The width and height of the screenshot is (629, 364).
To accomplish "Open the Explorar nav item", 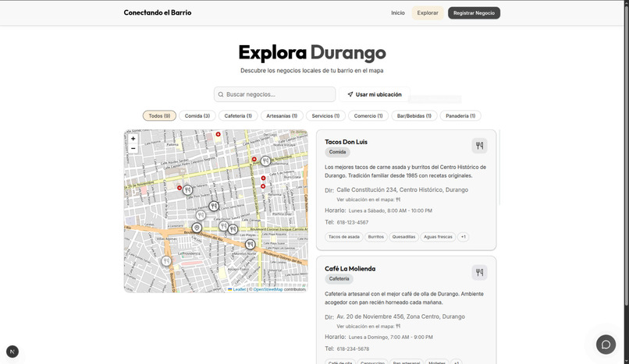I will pyautogui.click(x=428, y=12).
